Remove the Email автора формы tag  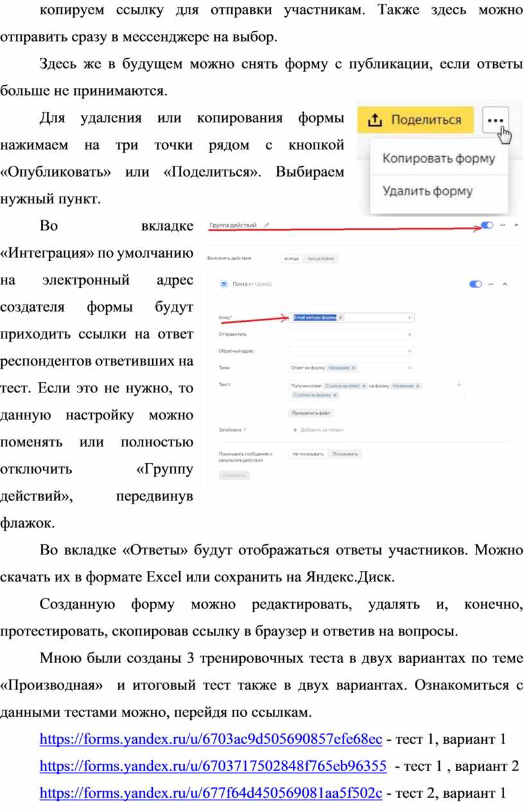click(340, 317)
